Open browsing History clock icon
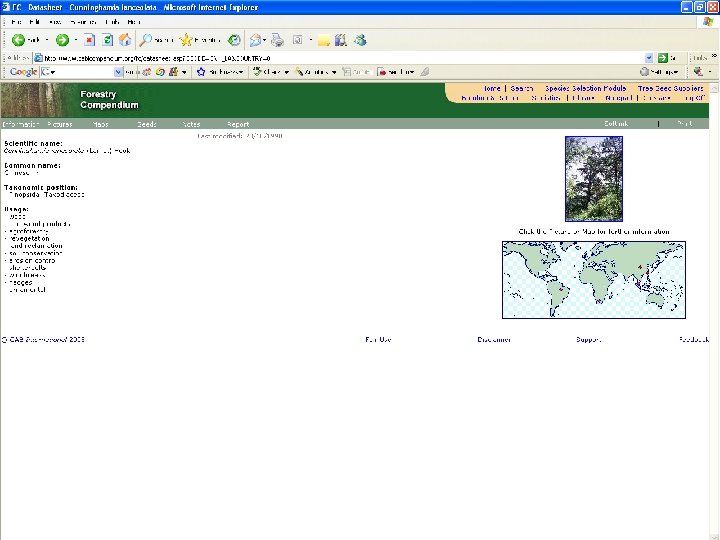Image resolution: width=720 pixels, height=540 pixels. tap(234, 40)
